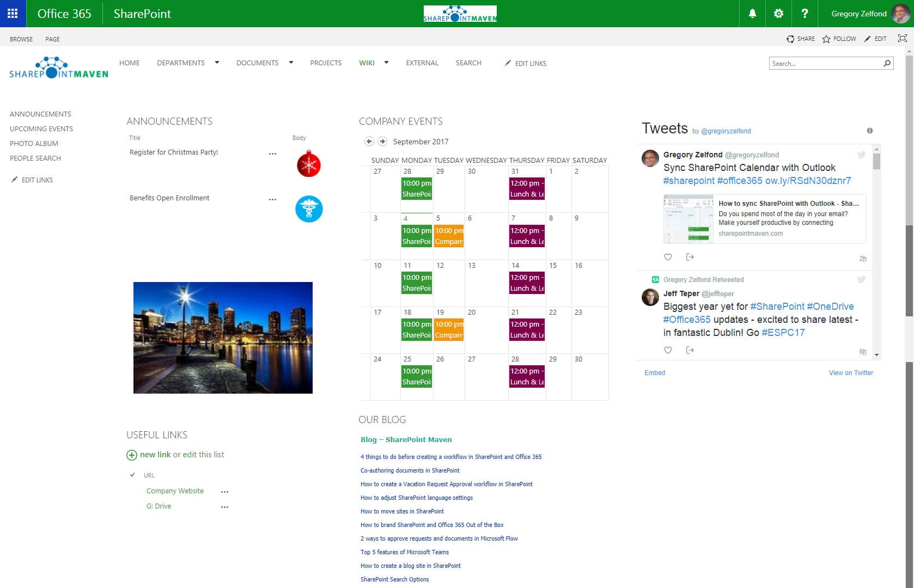The image size is (914, 588).
Task: Click the EDIT LINKS pencil in left navigation
Action: tap(15, 180)
